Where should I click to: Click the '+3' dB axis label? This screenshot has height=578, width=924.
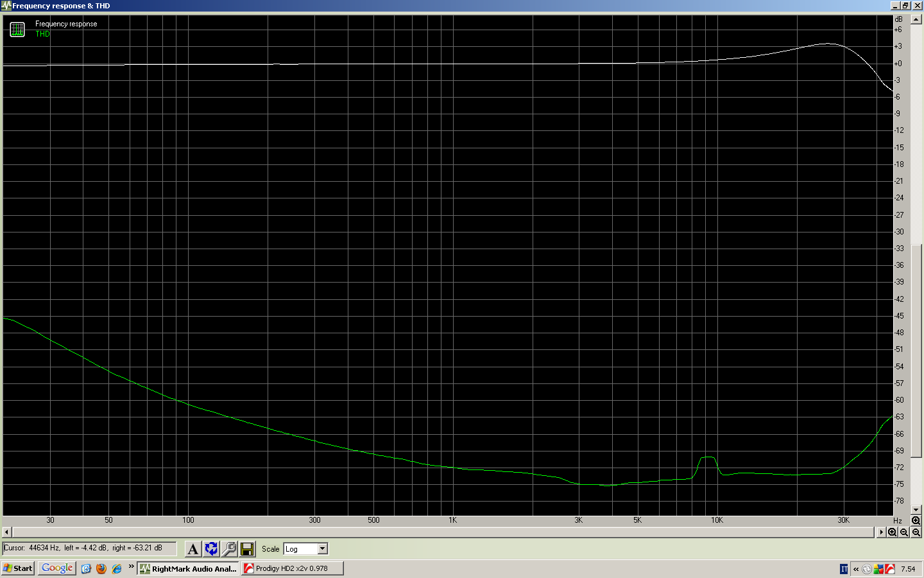898,46
